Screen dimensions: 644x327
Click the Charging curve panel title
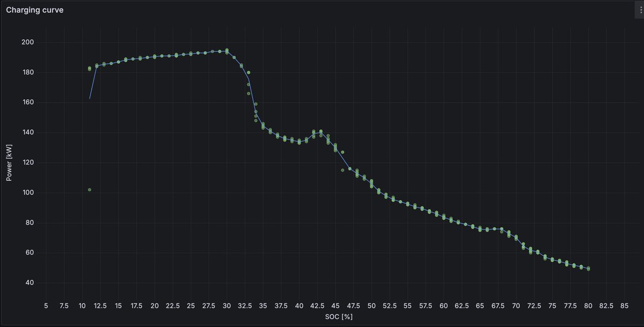(x=34, y=10)
